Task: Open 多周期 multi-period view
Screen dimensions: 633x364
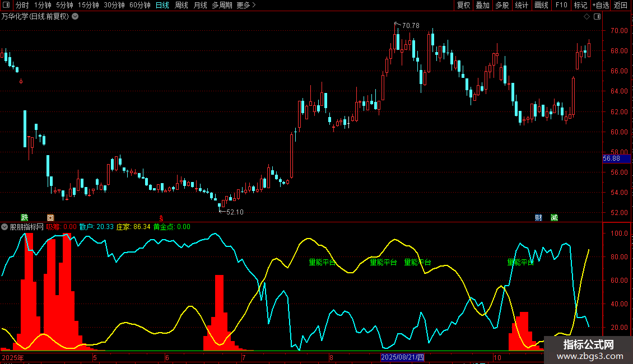Action: coord(222,5)
